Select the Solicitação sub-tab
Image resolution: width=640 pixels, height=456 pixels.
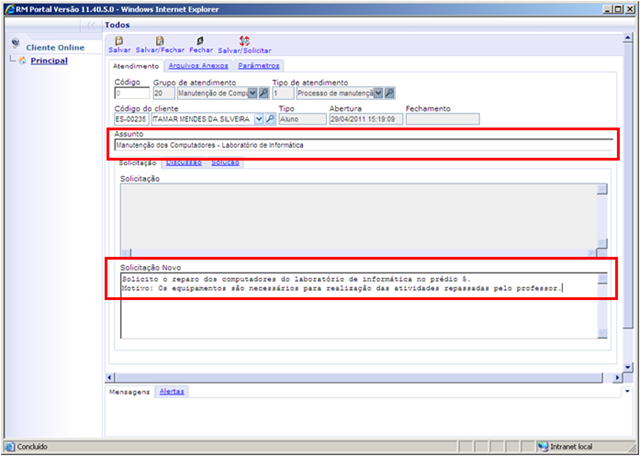click(138, 163)
